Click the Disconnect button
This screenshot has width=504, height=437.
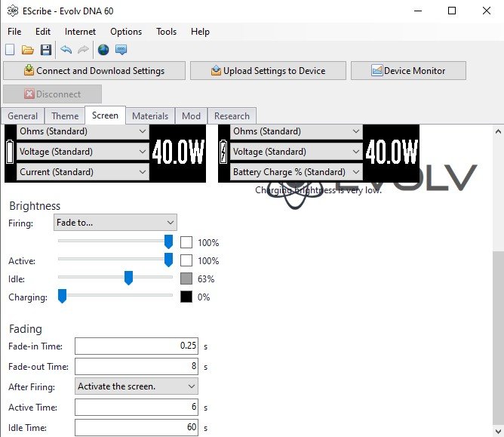pyautogui.click(x=52, y=94)
